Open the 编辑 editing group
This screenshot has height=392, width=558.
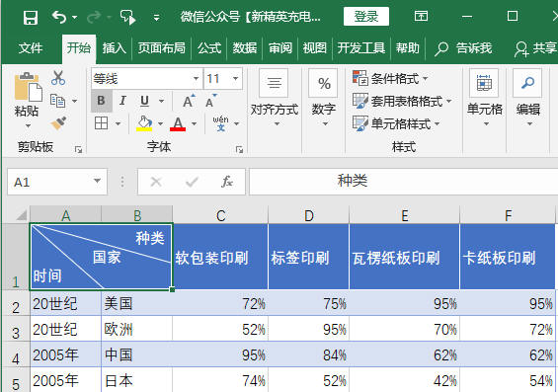(528, 98)
